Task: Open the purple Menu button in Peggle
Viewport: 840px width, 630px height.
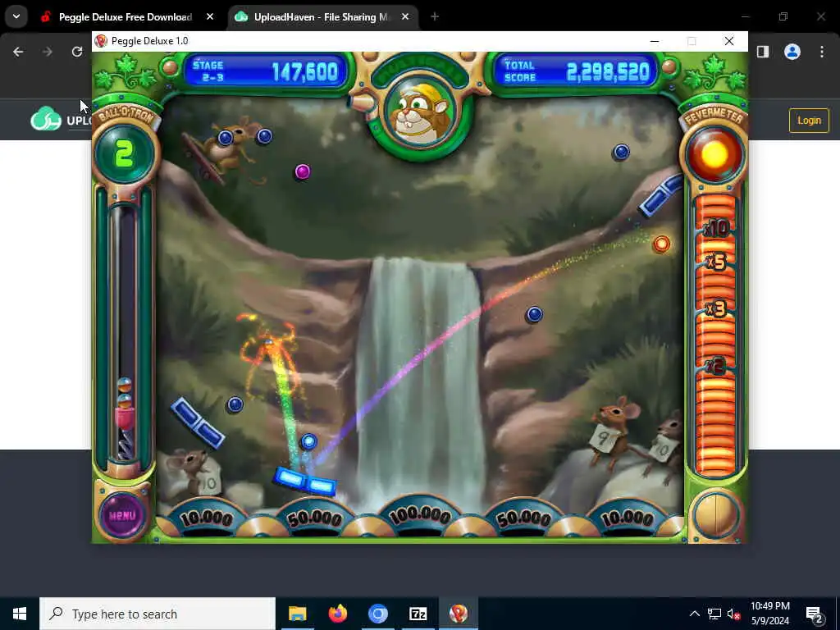Action: pyautogui.click(x=122, y=515)
